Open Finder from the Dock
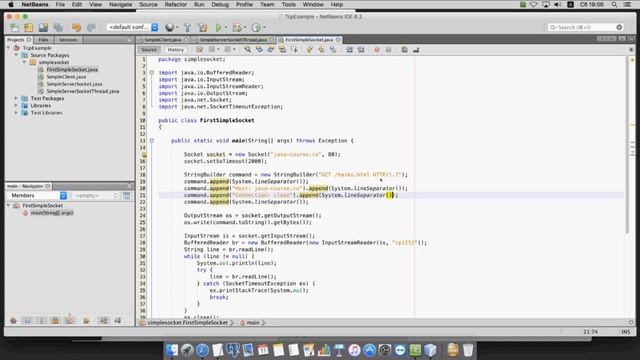Image resolution: width=640 pixels, height=360 pixels. [172, 350]
